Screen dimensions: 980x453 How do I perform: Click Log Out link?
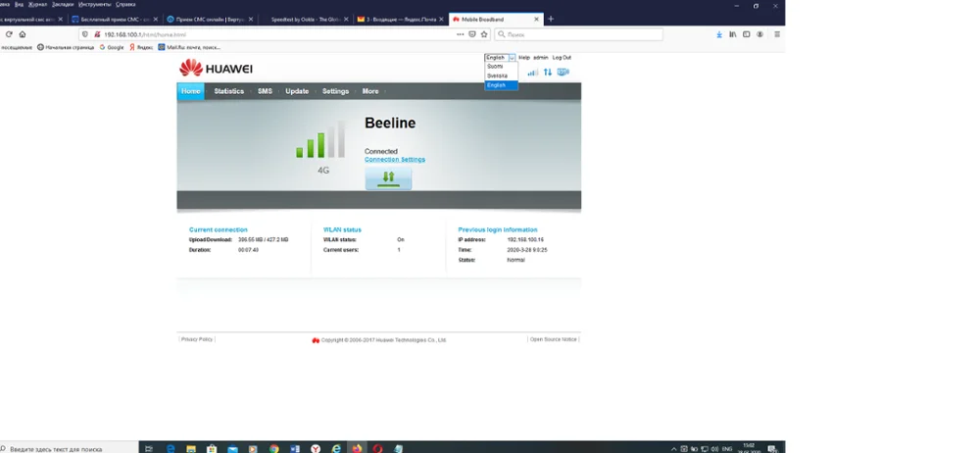coord(562,58)
